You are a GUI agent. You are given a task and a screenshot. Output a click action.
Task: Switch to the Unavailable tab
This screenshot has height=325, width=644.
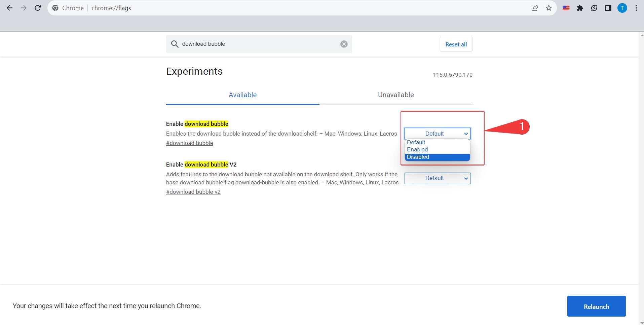click(396, 95)
